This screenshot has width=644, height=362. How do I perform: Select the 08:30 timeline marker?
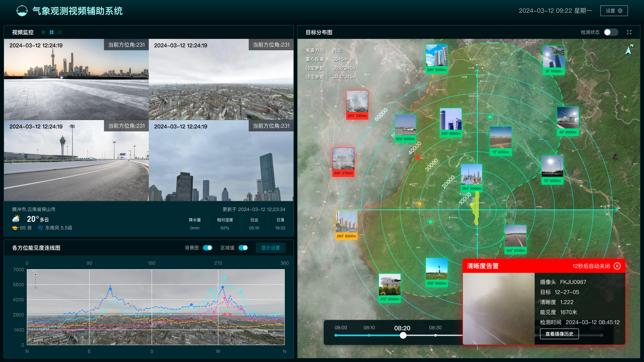[435, 335]
